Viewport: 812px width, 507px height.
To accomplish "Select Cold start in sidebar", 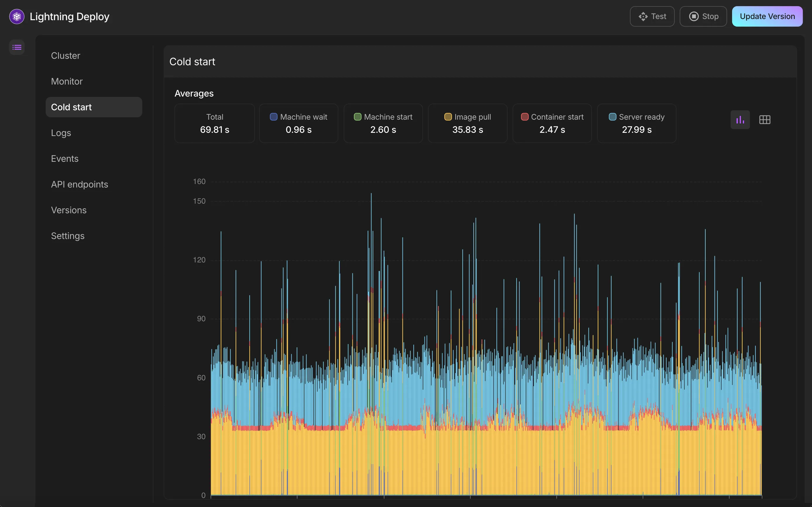I will pyautogui.click(x=94, y=107).
